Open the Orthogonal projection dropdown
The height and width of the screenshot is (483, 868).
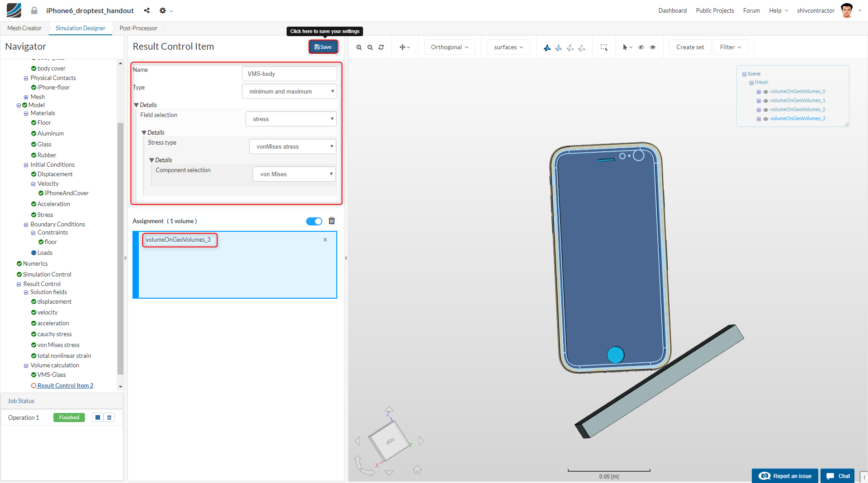[x=449, y=47]
